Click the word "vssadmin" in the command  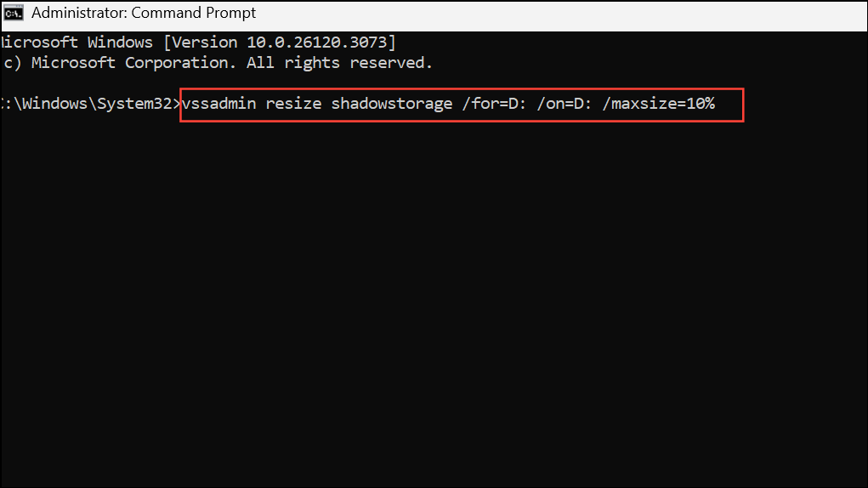pos(218,104)
